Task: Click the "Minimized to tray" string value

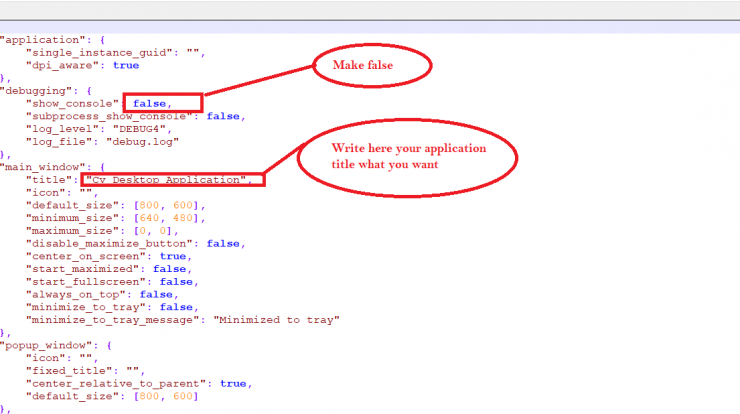Action: pos(277,321)
